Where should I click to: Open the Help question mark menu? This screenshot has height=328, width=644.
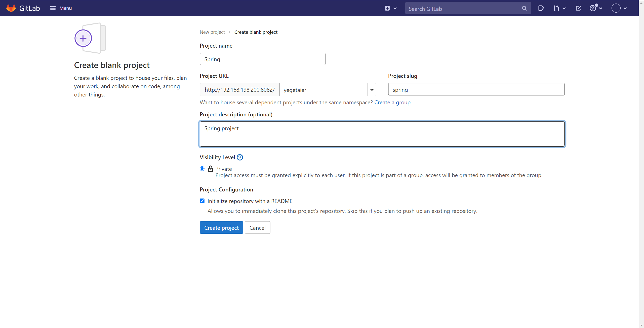(593, 8)
